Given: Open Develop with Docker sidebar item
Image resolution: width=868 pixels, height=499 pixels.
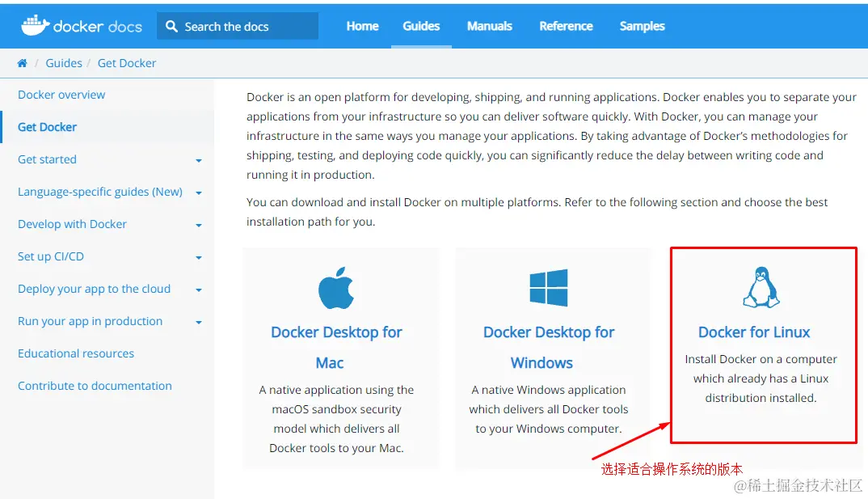Looking at the screenshot, I should 72,224.
